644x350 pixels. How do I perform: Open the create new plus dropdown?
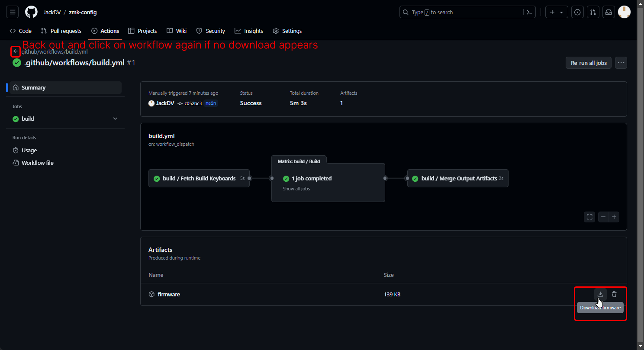pyautogui.click(x=556, y=12)
